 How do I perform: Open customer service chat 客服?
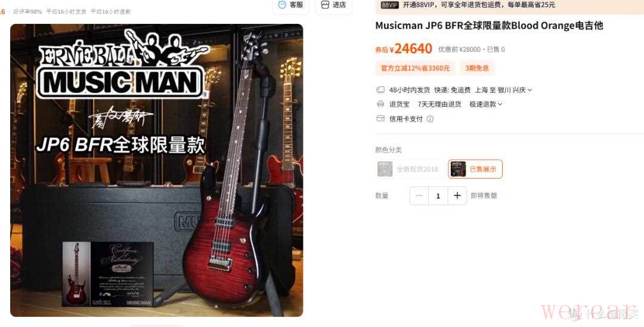291,5
